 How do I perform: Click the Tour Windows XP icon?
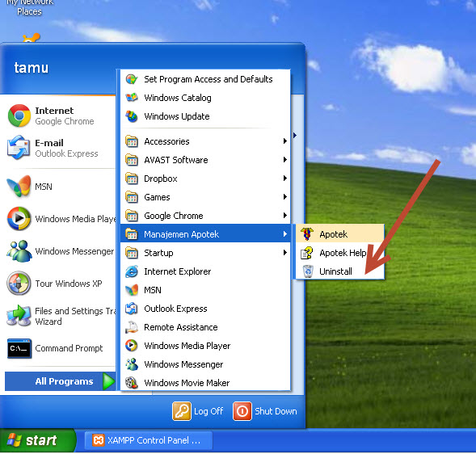point(19,283)
